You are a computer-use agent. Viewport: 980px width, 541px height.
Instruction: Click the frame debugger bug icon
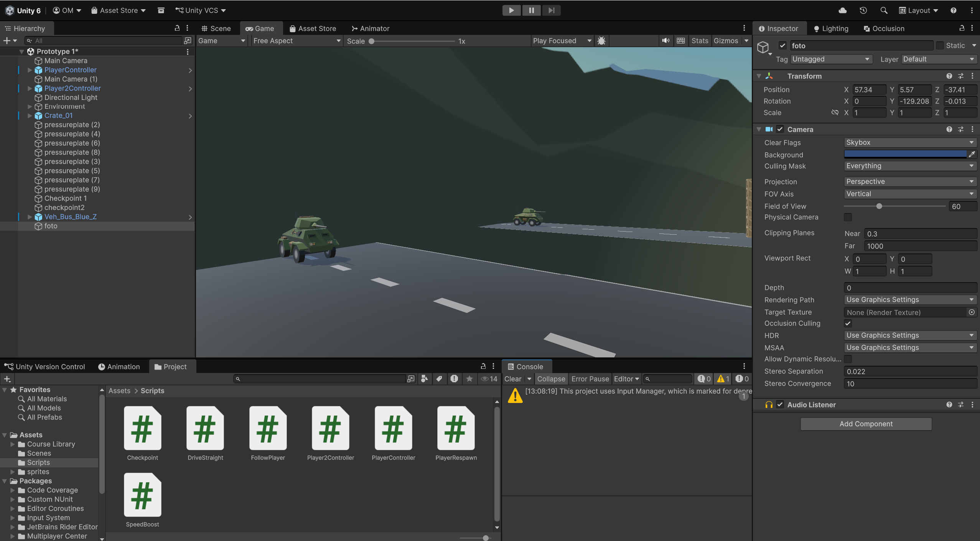pos(601,41)
